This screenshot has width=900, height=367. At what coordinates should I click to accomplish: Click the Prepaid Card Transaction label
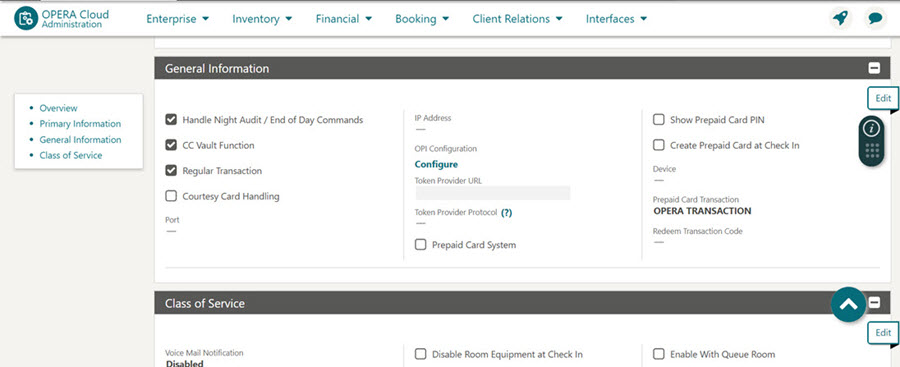pyautogui.click(x=696, y=199)
